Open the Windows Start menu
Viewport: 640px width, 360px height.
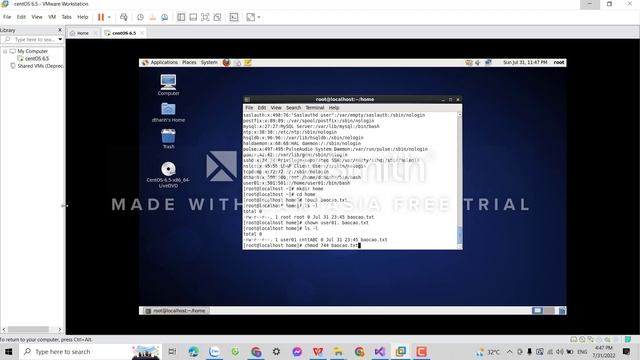pos(9,351)
